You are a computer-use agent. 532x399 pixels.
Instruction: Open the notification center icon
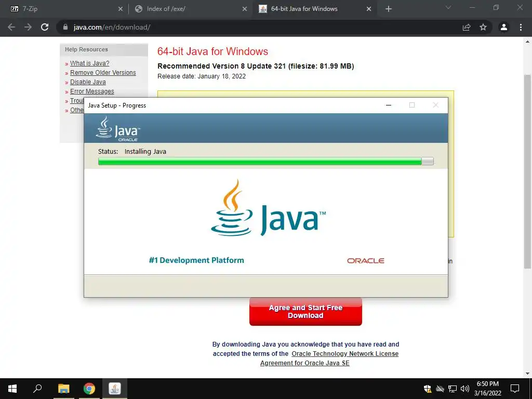(515, 389)
